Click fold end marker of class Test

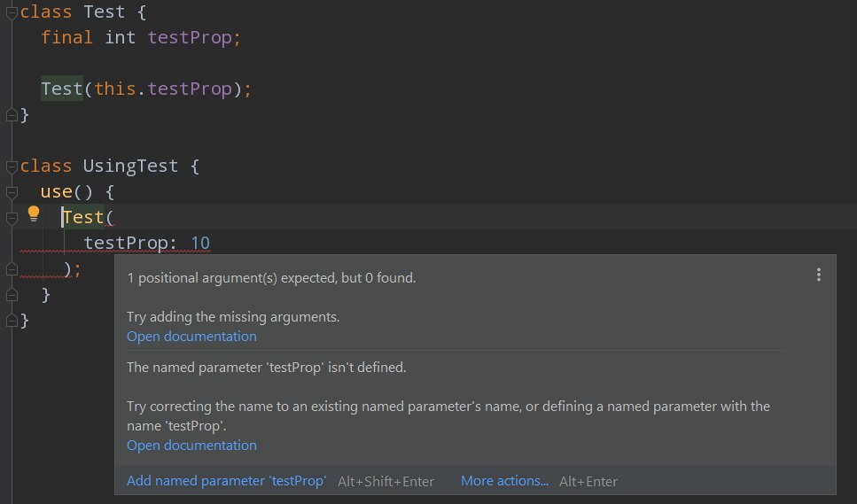click(12, 115)
